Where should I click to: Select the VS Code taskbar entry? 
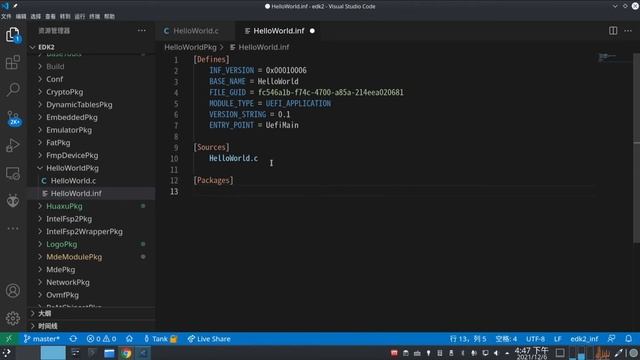(x=143, y=353)
